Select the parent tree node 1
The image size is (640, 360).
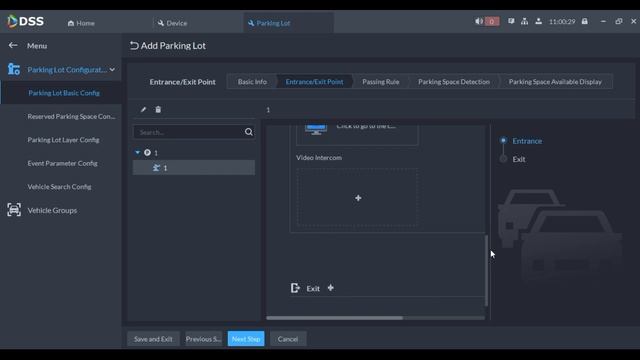[x=156, y=153]
